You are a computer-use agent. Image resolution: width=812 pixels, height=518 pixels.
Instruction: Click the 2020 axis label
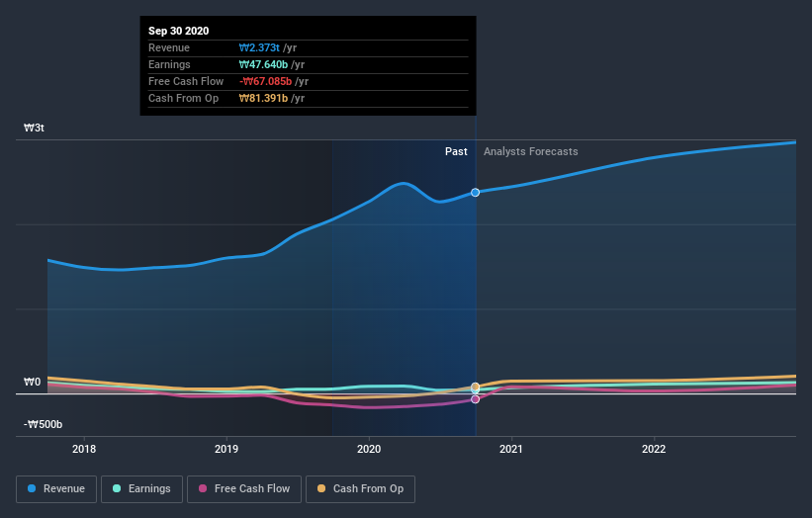pyautogui.click(x=369, y=449)
